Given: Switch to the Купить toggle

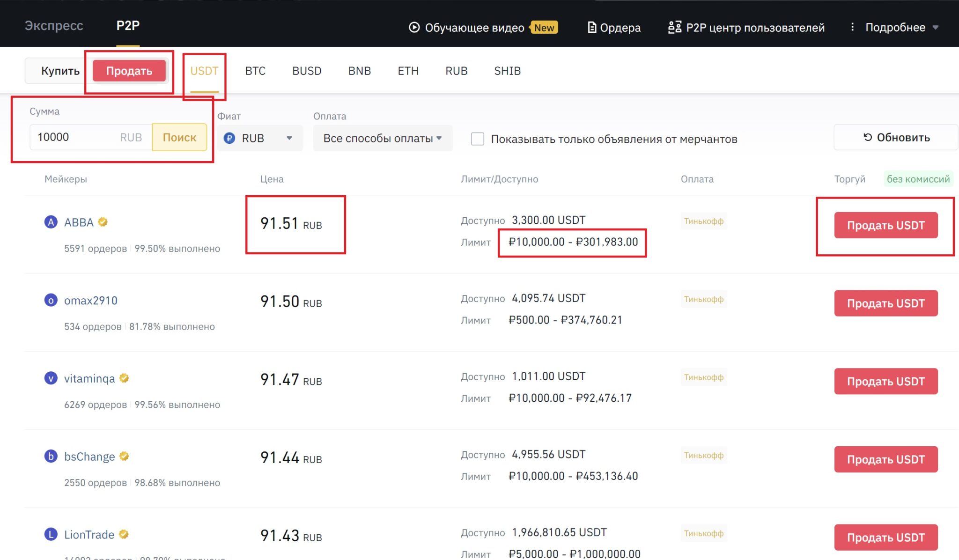Looking at the screenshot, I should coord(60,71).
